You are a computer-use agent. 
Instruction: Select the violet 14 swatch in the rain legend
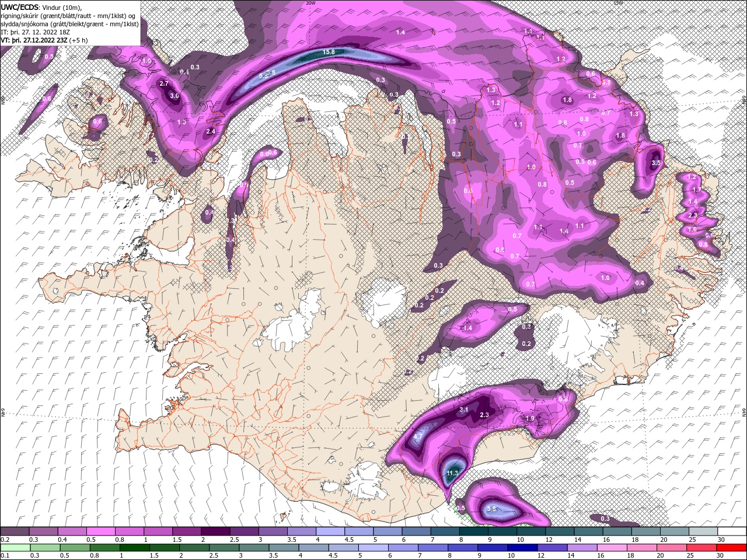(x=582, y=548)
